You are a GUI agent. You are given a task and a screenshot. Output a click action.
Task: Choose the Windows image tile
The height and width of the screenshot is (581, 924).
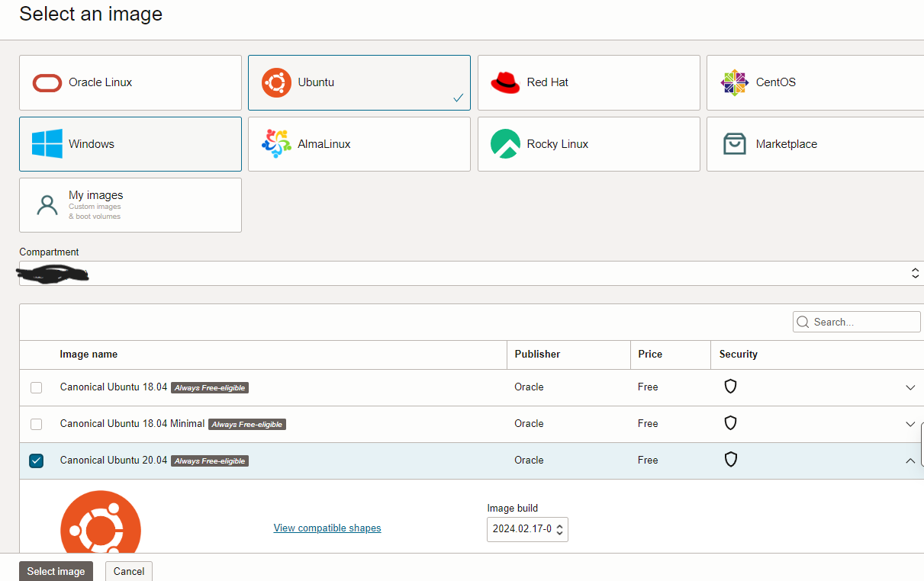130,144
